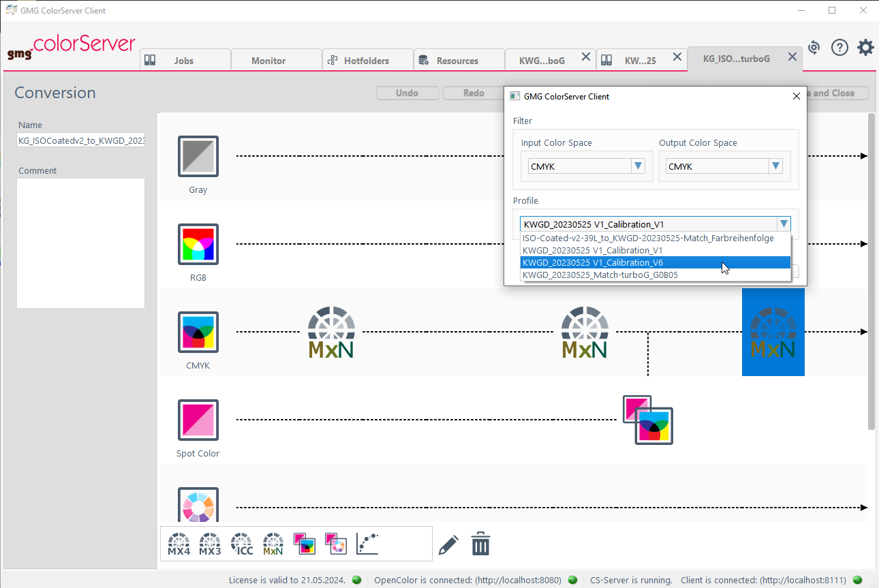
Task: Select the ICC profile tool
Action: click(x=242, y=544)
